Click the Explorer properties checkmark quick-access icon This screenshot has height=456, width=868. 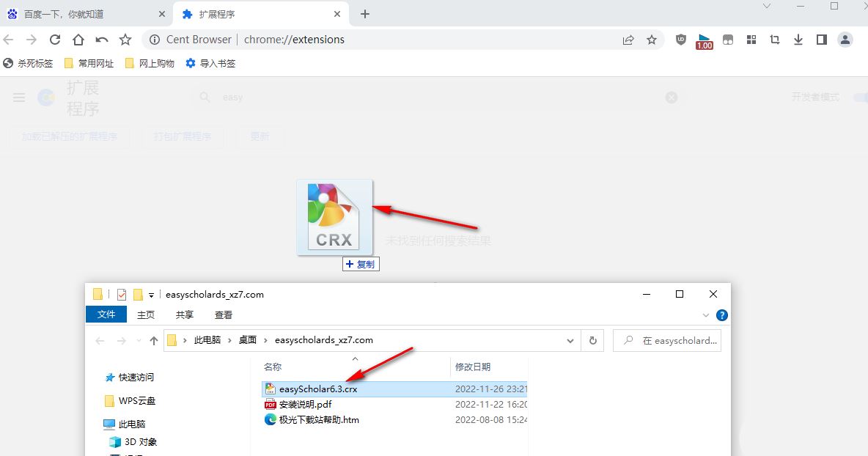click(121, 295)
